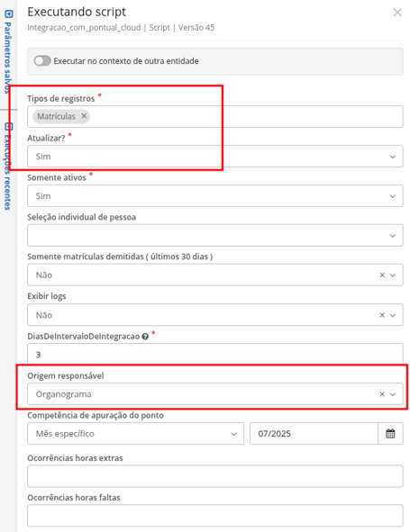
Task: Close the Executando script panel
Action: coord(397,13)
